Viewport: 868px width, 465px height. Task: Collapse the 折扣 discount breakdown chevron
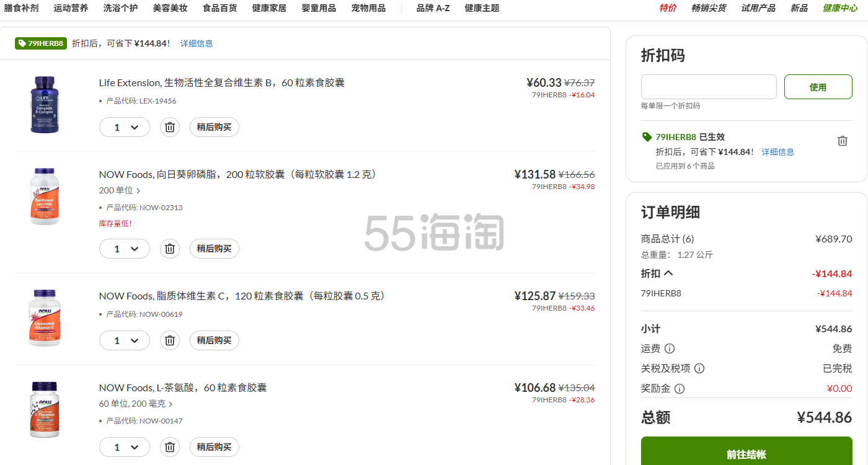(x=668, y=273)
